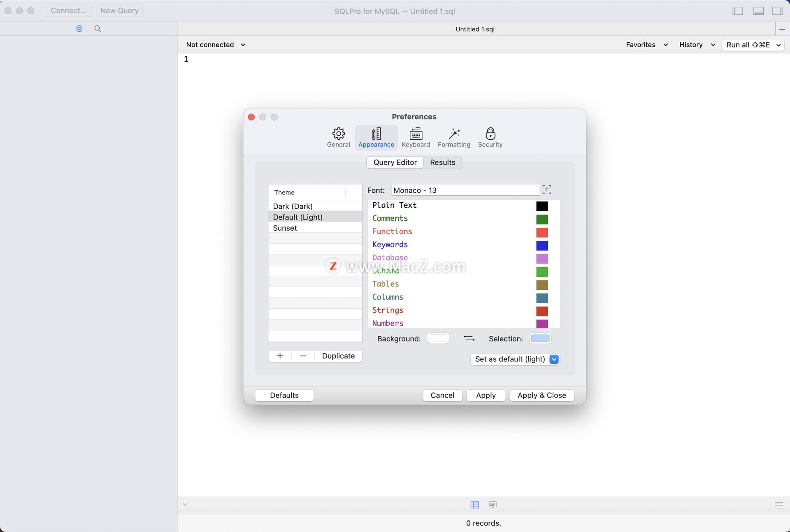Open the Not connected dropdown

(216, 45)
